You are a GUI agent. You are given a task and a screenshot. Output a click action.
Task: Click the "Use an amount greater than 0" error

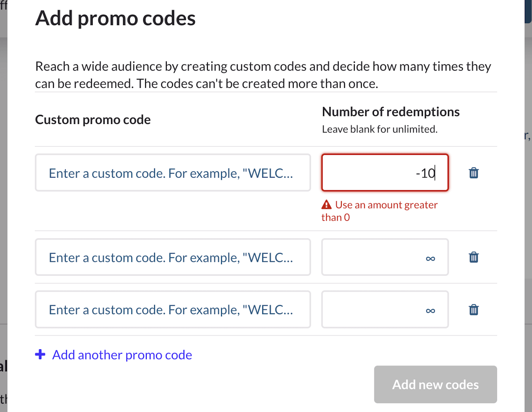coord(386,205)
